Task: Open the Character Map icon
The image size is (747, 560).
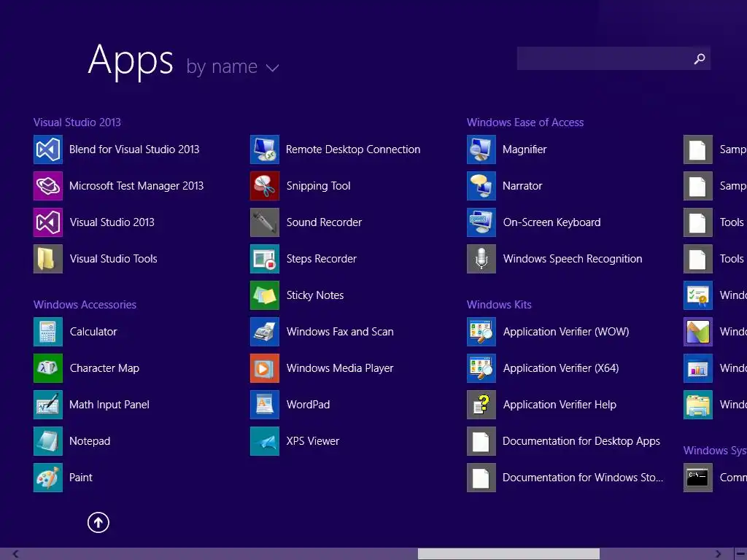Action: [x=47, y=368]
